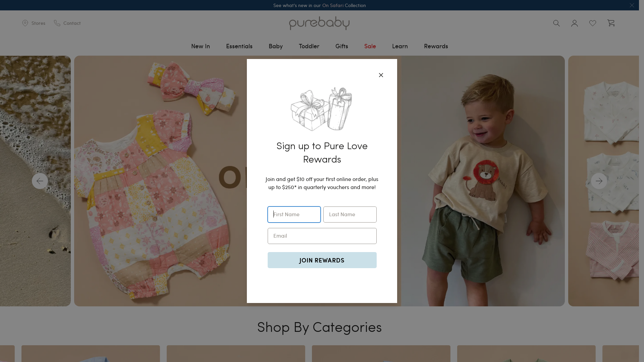The height and width of the screenshot is (362, 644).
Task: Focus the Last Name field
Action: (350, 215)
